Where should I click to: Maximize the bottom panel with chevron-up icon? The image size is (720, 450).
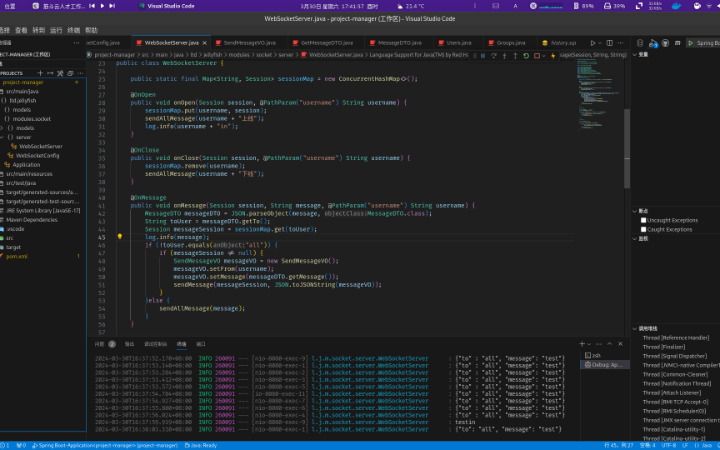(x=609, y=343)
